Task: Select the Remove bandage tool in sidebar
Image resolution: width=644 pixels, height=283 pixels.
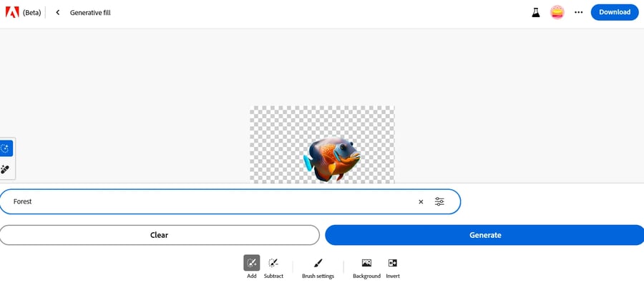Action: [x=5, y=169]
